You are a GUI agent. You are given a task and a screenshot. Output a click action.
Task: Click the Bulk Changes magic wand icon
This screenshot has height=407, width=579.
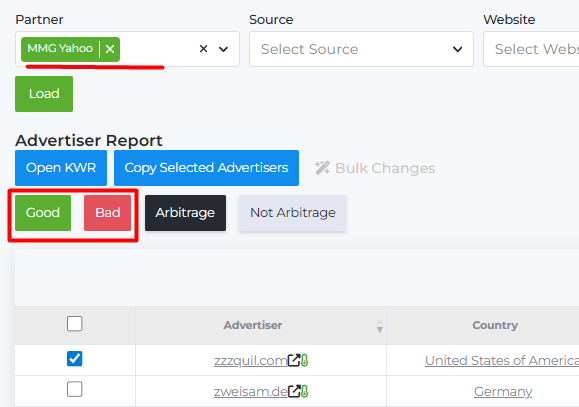(322, 168)
